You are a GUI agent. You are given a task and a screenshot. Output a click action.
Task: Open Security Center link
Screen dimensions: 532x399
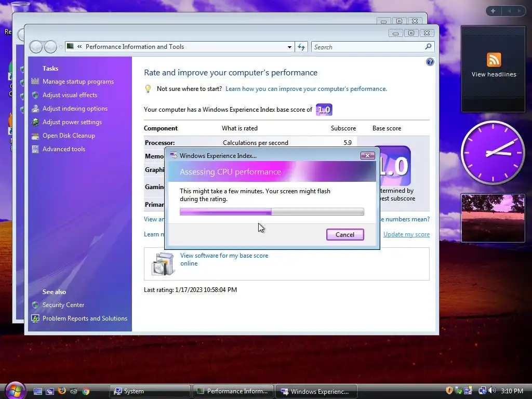[x=63, y=304]
